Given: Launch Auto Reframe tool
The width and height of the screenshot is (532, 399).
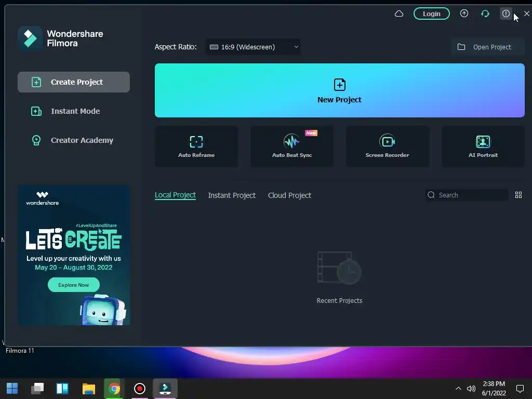Looking at the screenshot, I should (196, 147).
